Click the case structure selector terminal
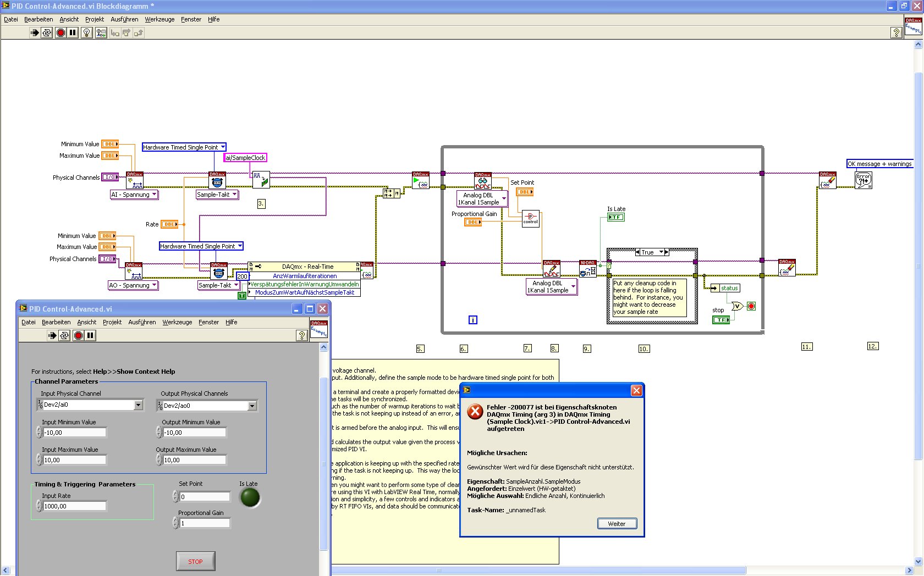Screen dimensions: 924x576 coord(609,266)
